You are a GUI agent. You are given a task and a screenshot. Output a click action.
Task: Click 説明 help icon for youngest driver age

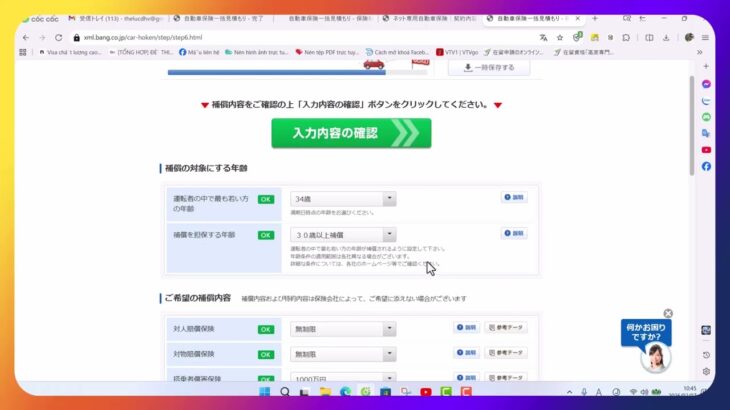coord(513,198)
